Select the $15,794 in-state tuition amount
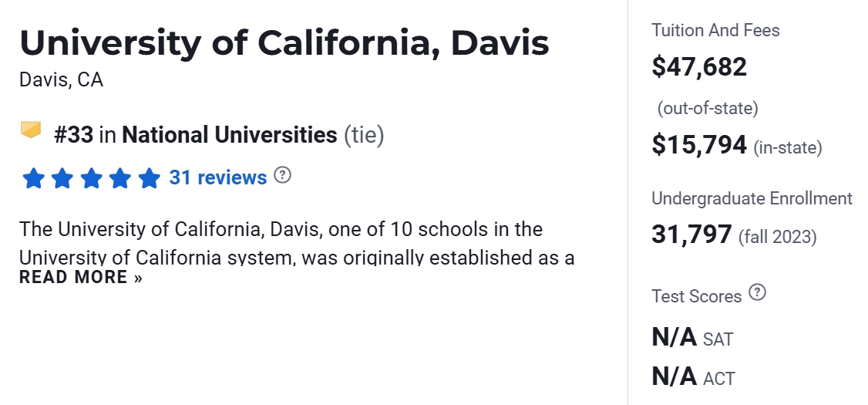868x405 pixels. pos(699,145)
